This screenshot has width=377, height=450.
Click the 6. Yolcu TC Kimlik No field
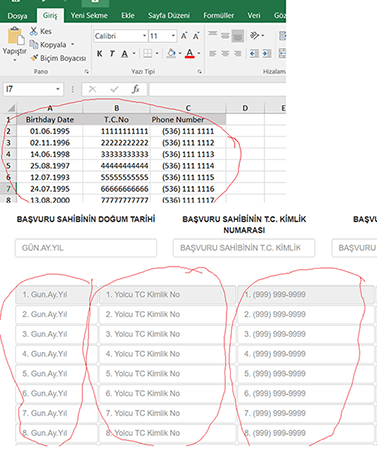(x=167, y=393)
